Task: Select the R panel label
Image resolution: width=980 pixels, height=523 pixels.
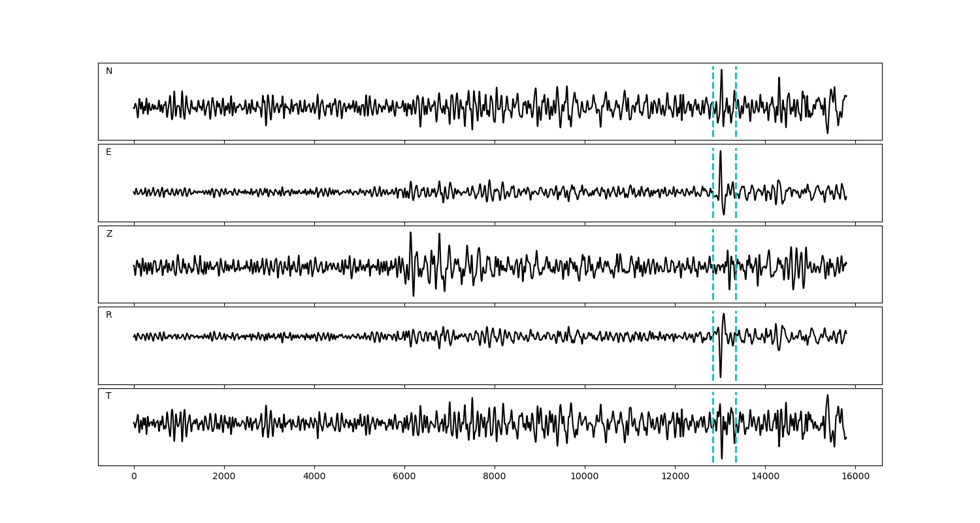Action: point(109,315)
